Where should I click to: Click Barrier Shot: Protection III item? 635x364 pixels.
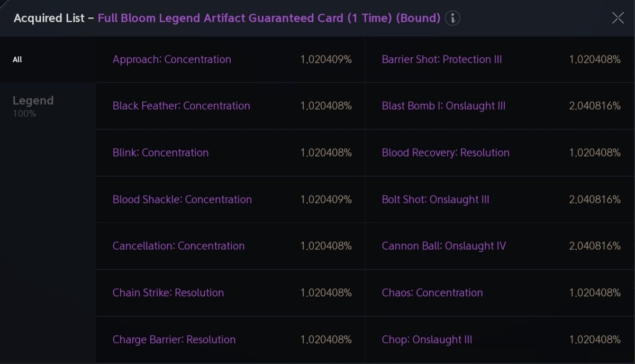[x=442, y=60]
